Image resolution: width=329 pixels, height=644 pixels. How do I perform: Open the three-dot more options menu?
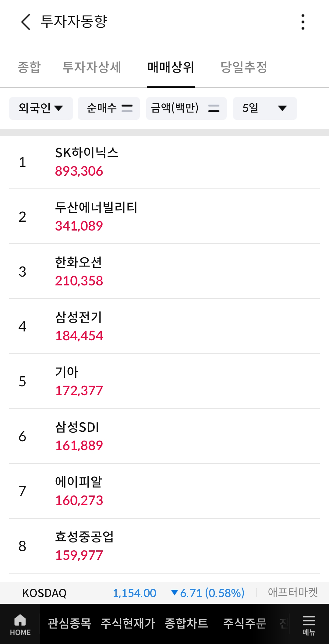pos(302,22)
